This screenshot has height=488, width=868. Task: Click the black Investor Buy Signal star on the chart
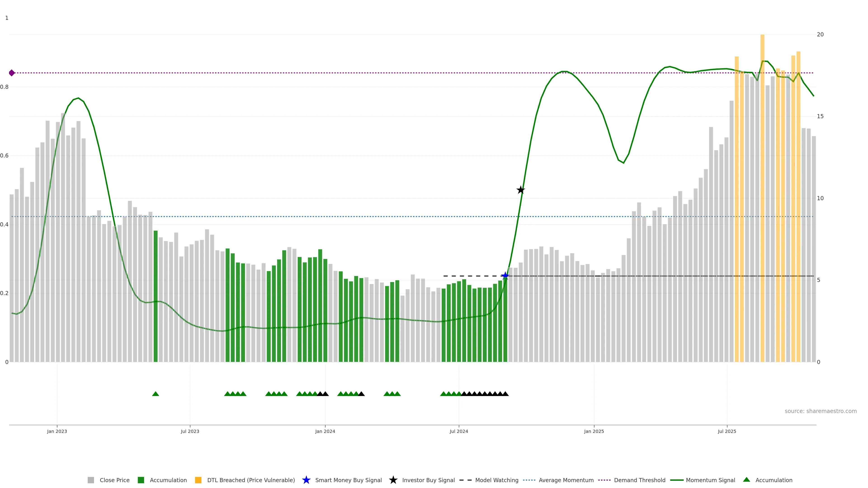point(521,190)
